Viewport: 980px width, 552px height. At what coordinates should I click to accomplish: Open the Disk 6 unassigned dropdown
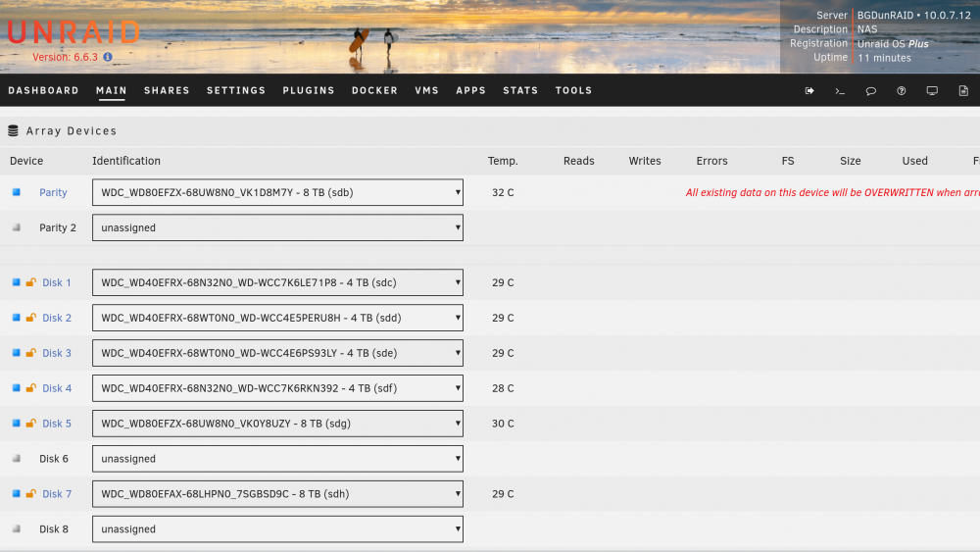click(277, 459)
